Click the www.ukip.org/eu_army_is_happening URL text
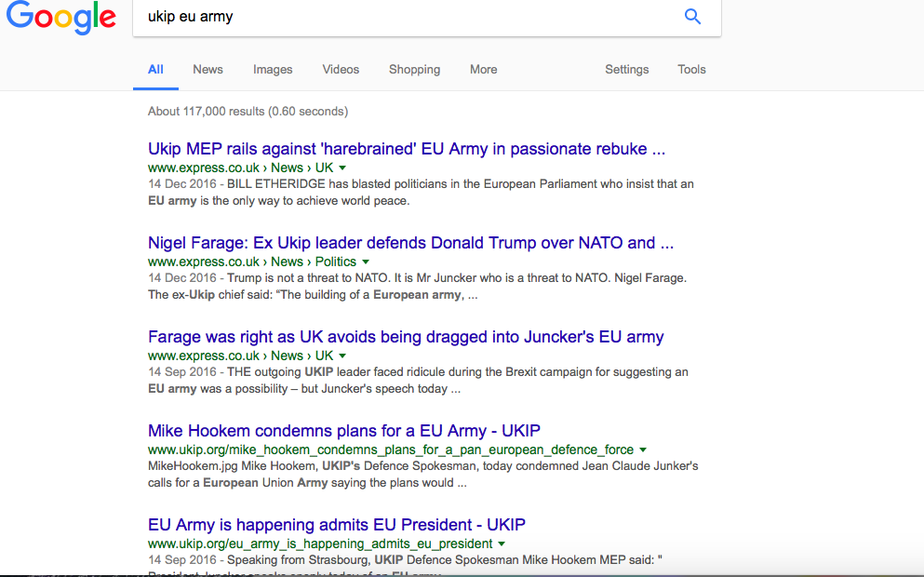The image size is (924, 577). tap(320, 543)
